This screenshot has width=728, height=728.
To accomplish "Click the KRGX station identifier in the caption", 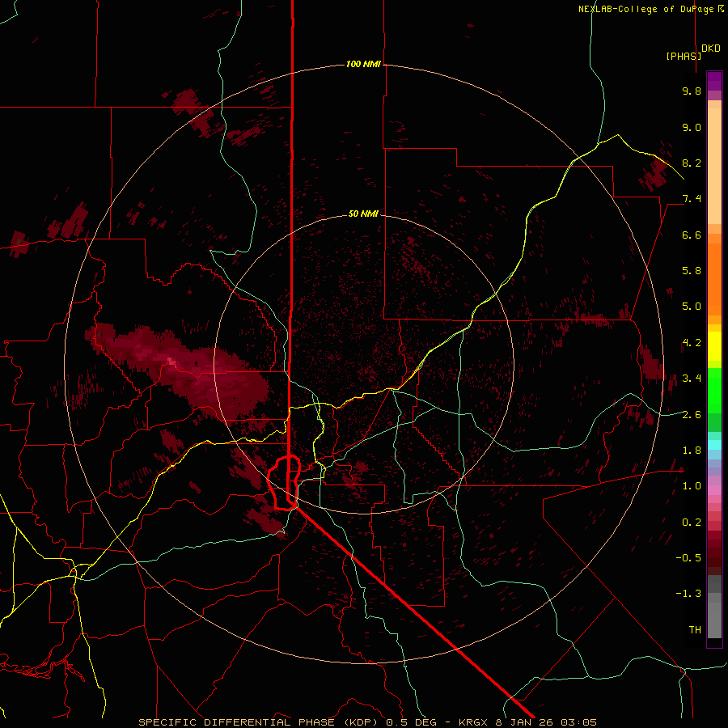I will click(474, 722).
